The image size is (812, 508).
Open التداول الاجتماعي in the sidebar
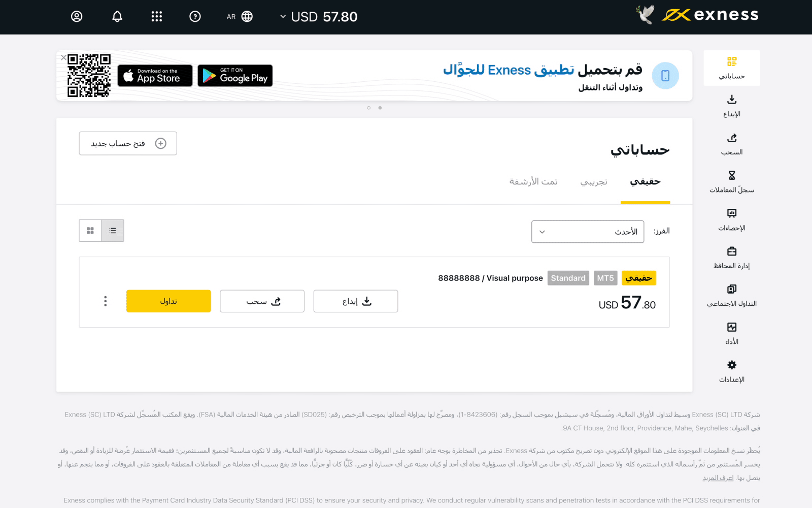click(732, 296)
